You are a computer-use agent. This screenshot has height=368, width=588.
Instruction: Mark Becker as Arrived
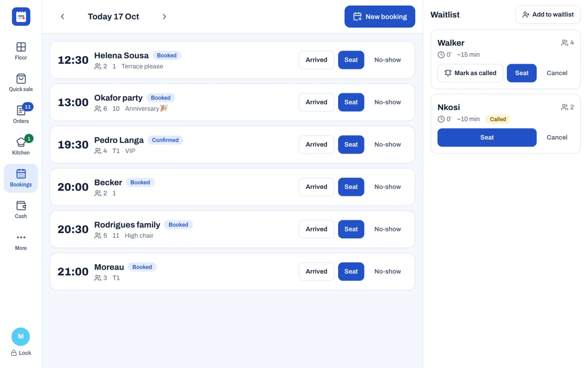click(x=316, y=187)
